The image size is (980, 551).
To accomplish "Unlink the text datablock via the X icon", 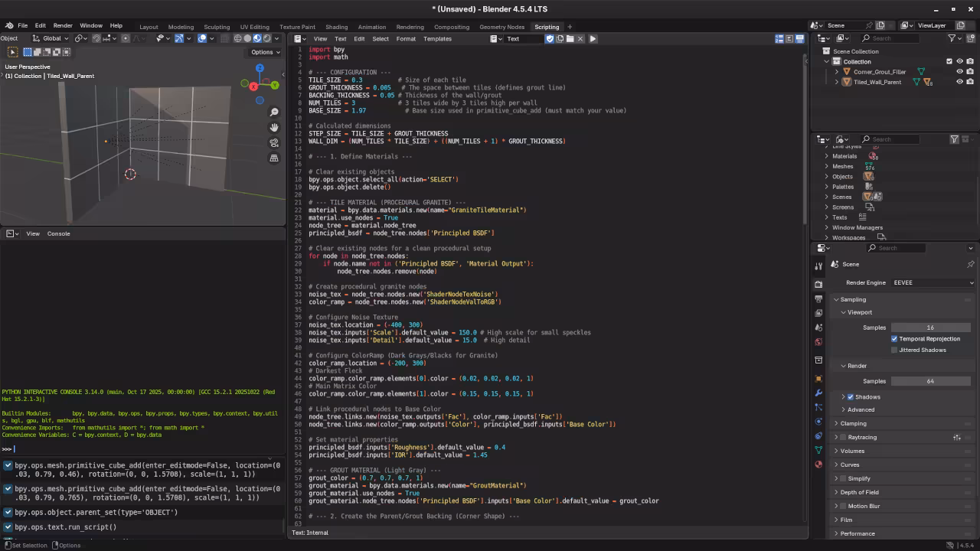I will [x=580, y=38].
